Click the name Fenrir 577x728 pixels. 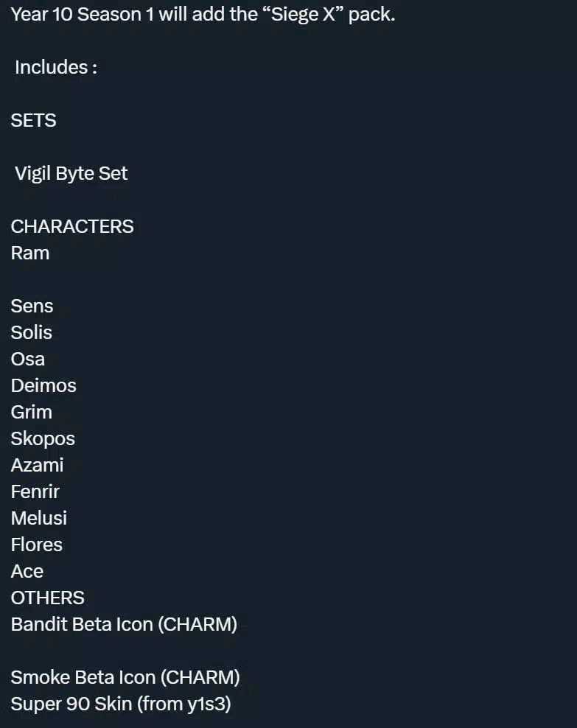35,491
